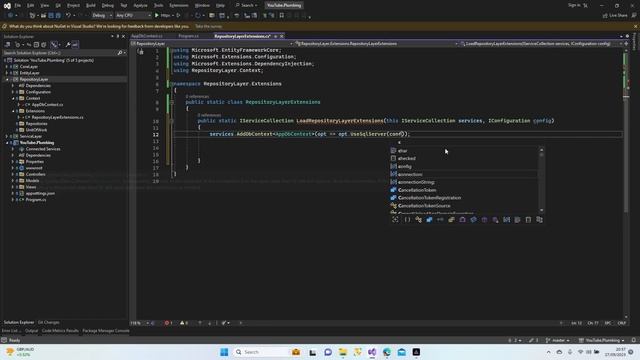
Task: Toggle the first IntelliSense filter icon
Action: click(395, 220)
